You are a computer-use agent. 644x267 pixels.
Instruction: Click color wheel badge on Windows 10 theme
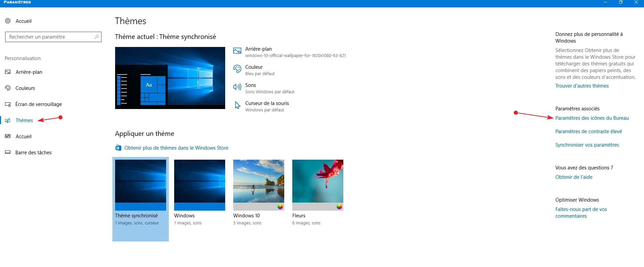280,207
